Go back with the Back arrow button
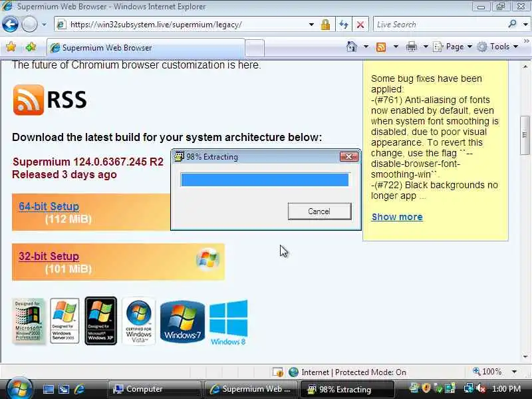 [x=10, y=25]
